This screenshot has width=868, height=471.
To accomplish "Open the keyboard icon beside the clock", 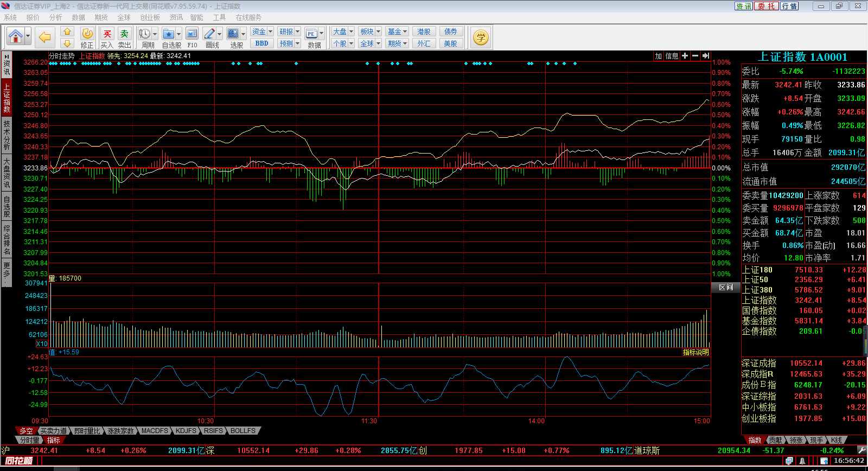I will coord(824,461).
